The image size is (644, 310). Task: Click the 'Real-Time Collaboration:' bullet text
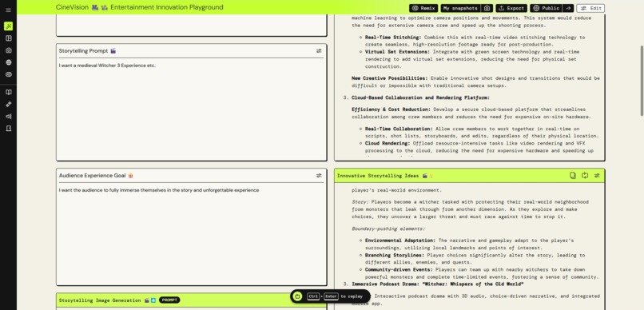click(x=399, y=129)
